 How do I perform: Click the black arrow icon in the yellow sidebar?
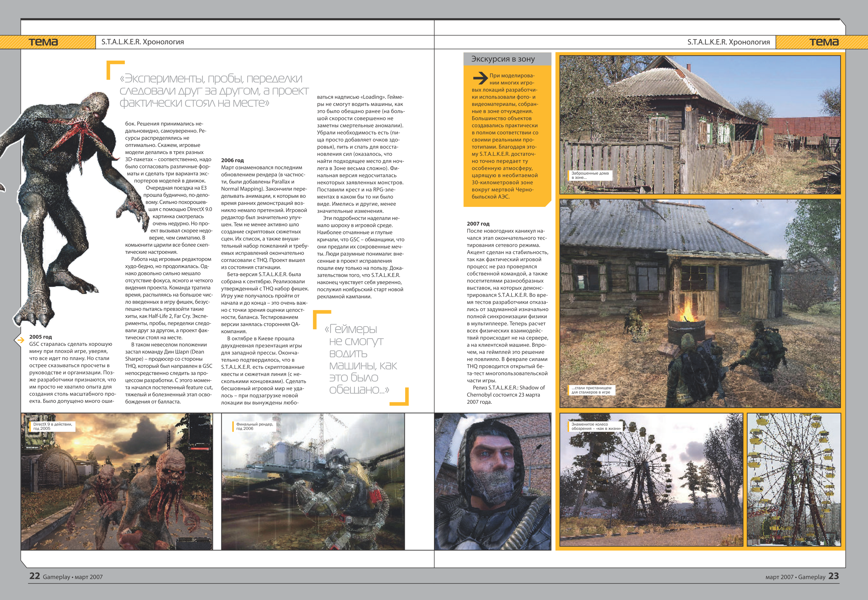[x=480, y=78]
